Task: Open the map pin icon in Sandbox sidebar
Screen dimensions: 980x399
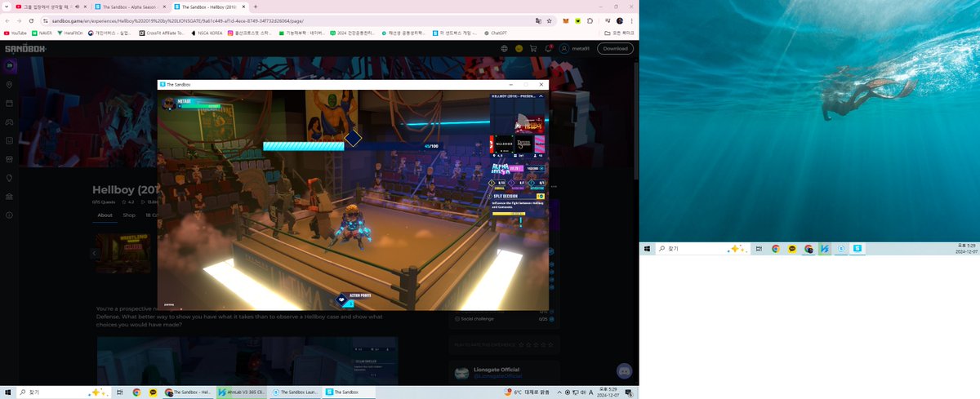Action: pyautogui.click(x=9, y=85)
